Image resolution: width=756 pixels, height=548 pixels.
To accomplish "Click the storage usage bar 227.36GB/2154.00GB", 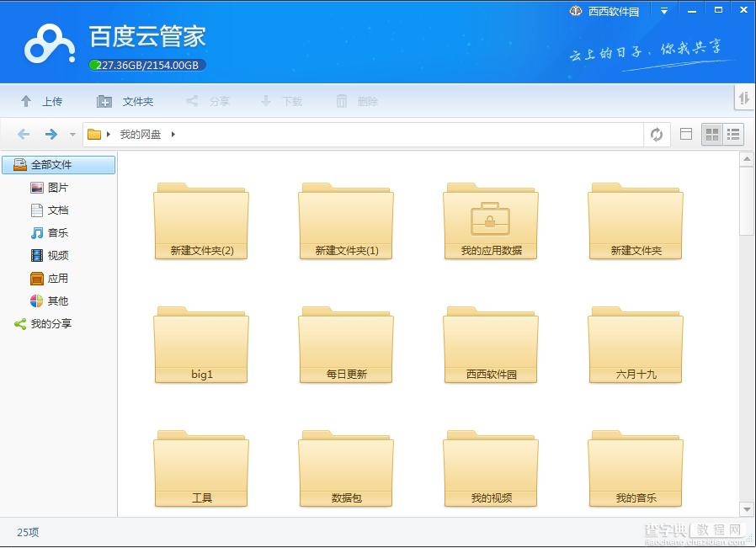I will 147,65.
